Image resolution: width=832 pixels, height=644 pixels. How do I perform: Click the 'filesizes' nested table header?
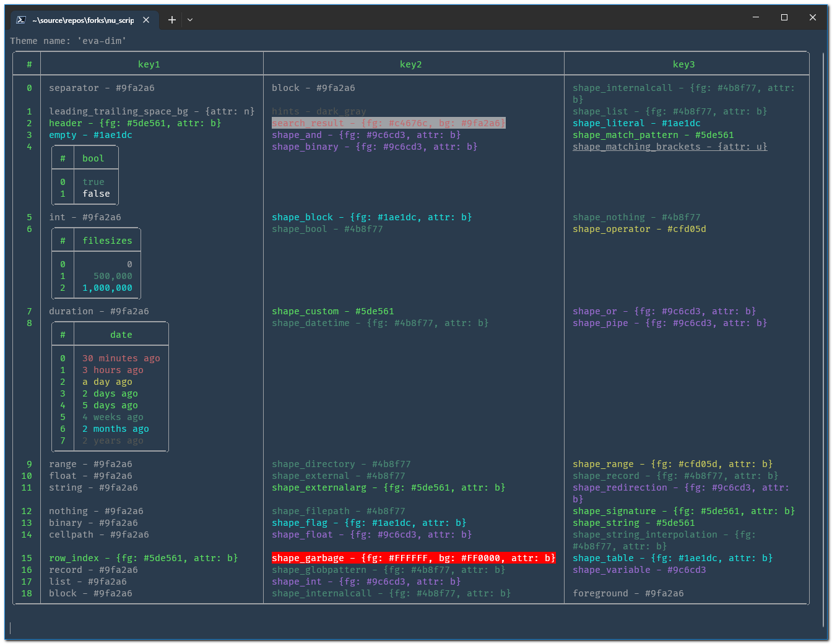click(x=107, y=241)
